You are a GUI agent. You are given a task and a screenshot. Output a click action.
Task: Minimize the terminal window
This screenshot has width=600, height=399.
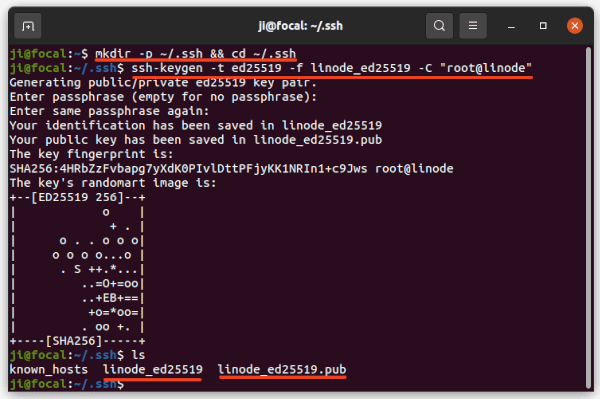click(x=511, y=26)
